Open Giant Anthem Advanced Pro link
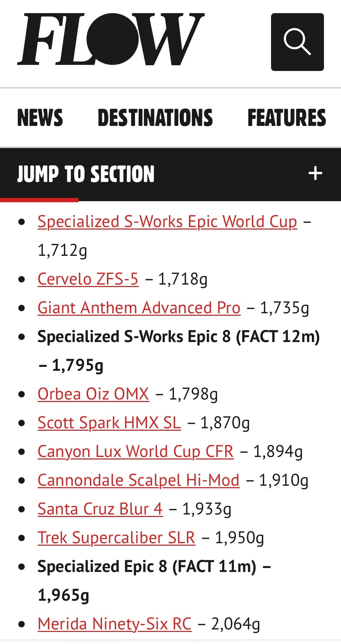 pos(139,308)
